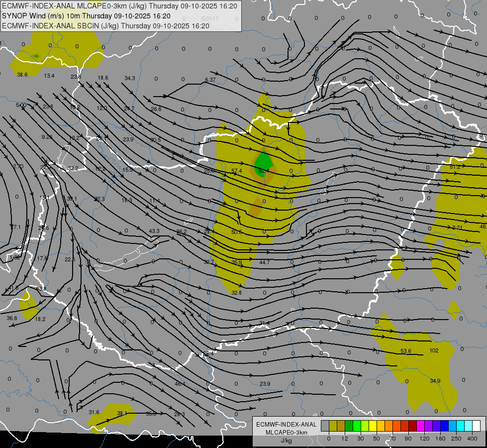Pick the dark green legend swatch after 12

pyautogui.click(x=349, y=426)
